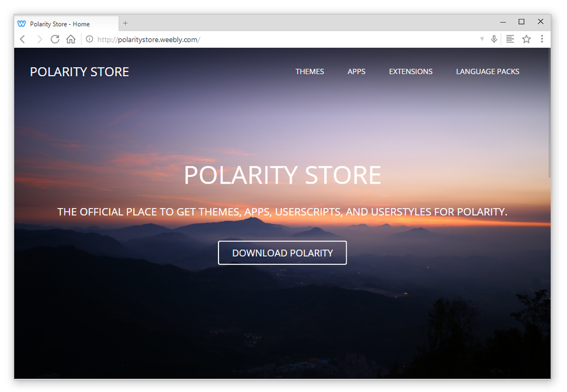Open the home page via house icon

click(x=71, y=39)
